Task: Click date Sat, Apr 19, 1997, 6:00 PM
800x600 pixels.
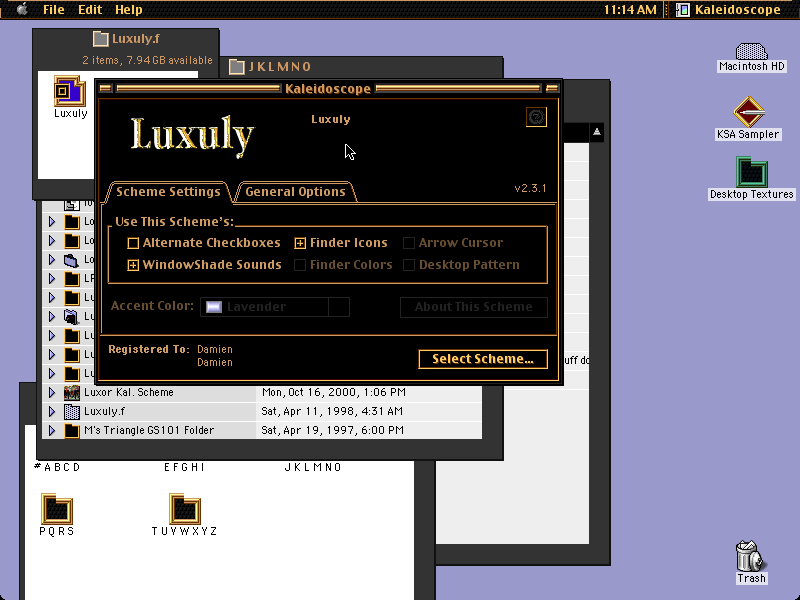Action: pos(333,431)
